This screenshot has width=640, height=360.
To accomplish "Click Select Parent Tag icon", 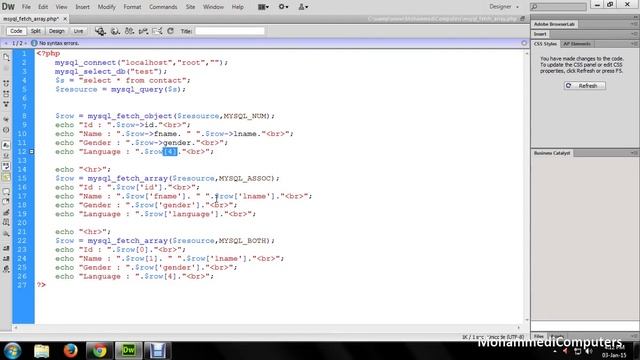I will (x=6, y=119).
